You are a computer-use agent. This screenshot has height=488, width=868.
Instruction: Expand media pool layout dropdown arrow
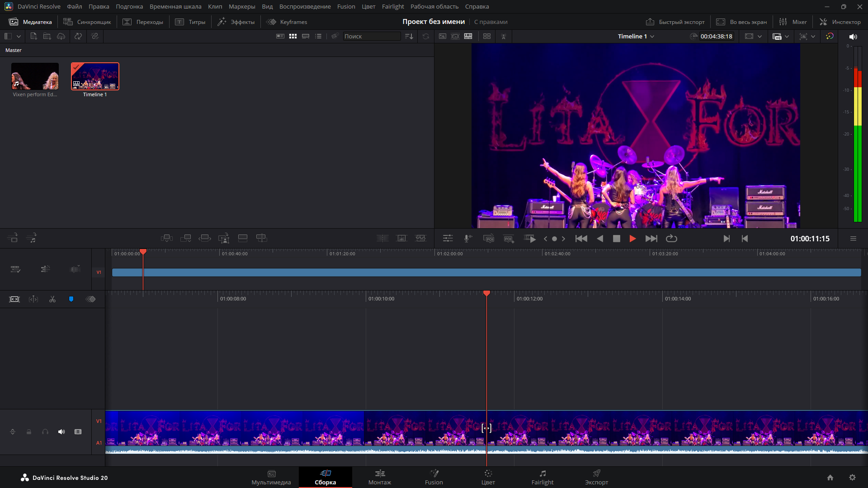19,37
